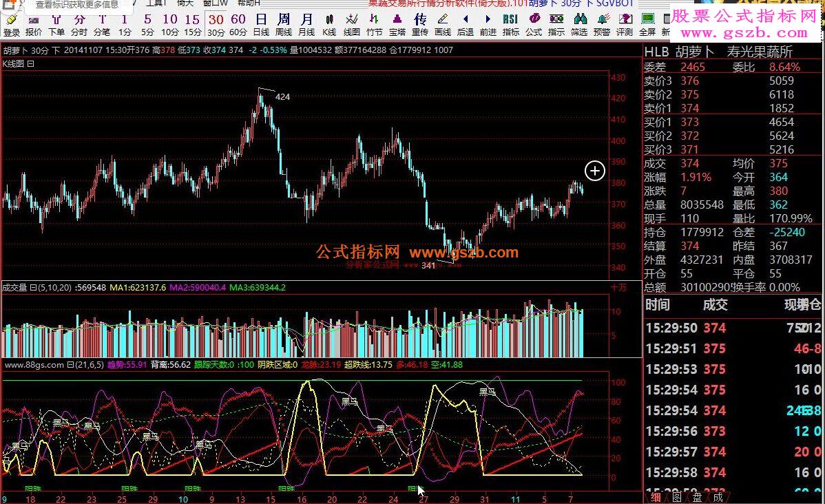825x504 pixels.
Task: Click the MA1:623137.6 volume indicator value
Action: click(x=138, y=288)
